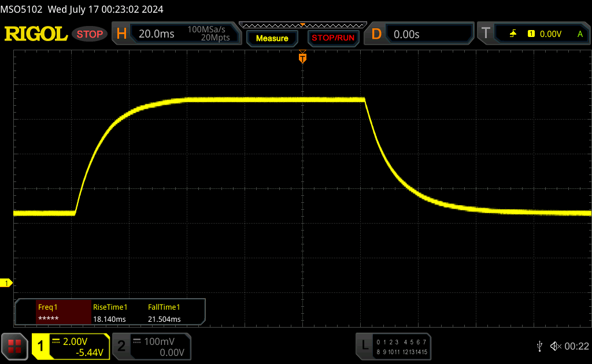The height and width of the screenshot is (364, 592).
Task: Select the FallTime1 measurement label
Action: [x=164, y=307]
